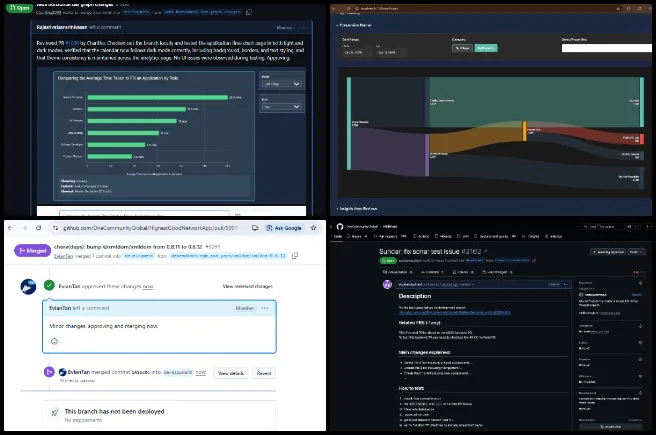The image size is (656, 435).
Task: Open the first dropdown right of the bar chart
Action: [x=282, y=84]
